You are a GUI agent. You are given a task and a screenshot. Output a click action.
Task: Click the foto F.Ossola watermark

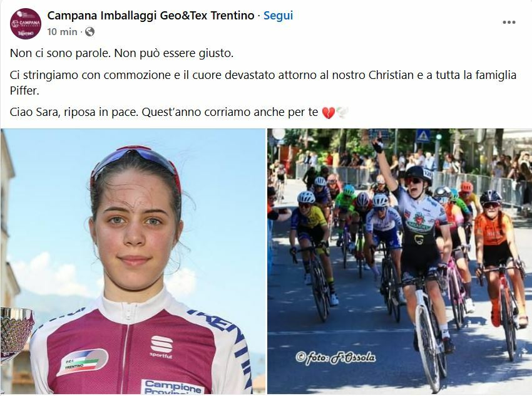335,358
